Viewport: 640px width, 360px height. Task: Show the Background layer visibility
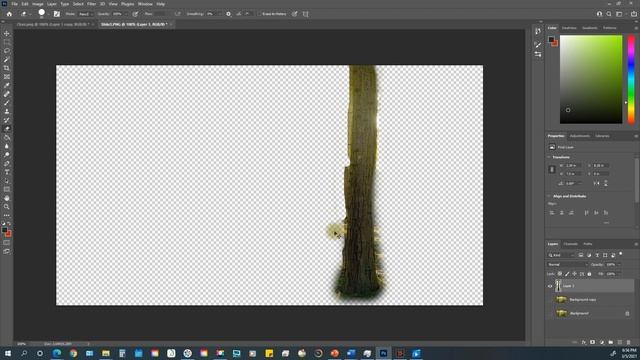pos(550,313)
